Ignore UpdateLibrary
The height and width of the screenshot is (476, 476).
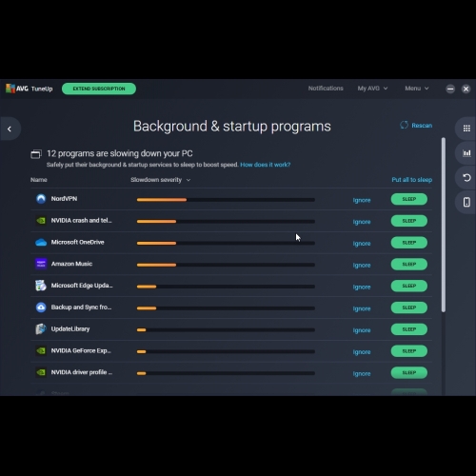coord(362,330)
